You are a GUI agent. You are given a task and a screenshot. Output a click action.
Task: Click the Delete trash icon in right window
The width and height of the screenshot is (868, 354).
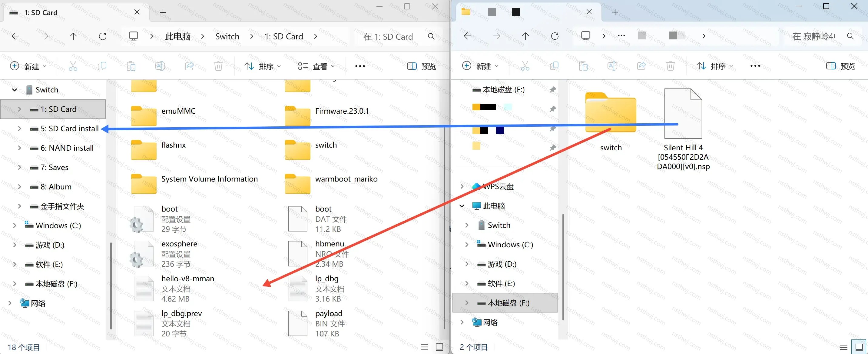click(671, 66)
